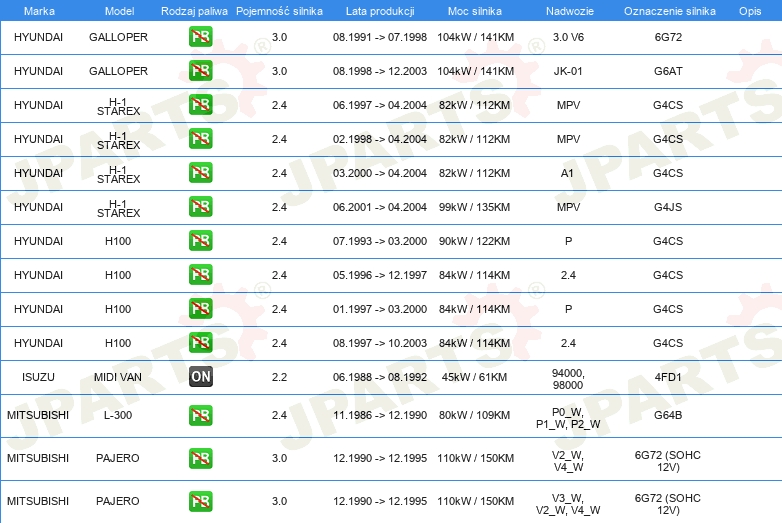Click engine code 6G72 in first row

point(668,37)
